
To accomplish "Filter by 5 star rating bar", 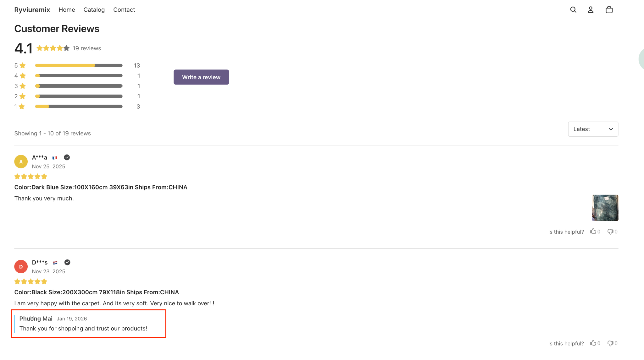I will pos(79,65).
